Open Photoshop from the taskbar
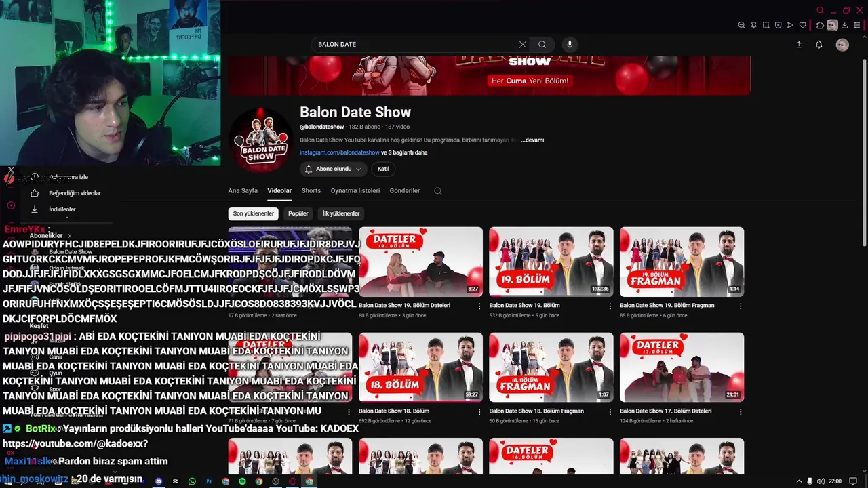This screenshot has height=488, width=868. [209, 481]
